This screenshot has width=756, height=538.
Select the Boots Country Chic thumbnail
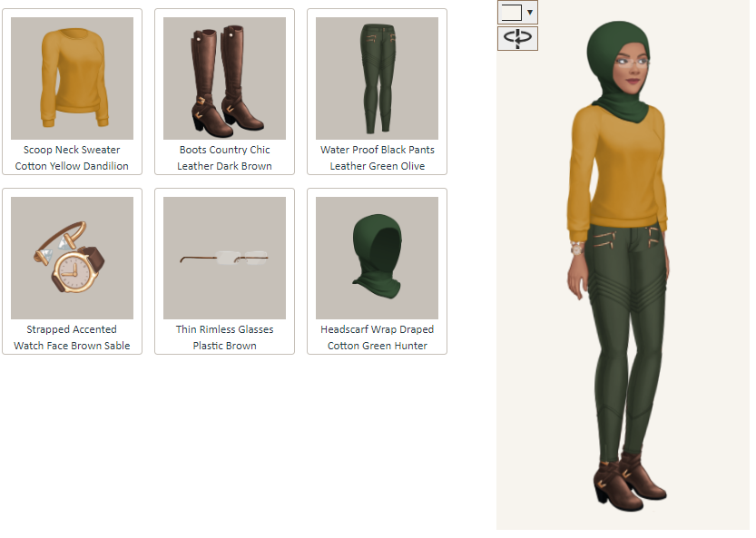226,79
